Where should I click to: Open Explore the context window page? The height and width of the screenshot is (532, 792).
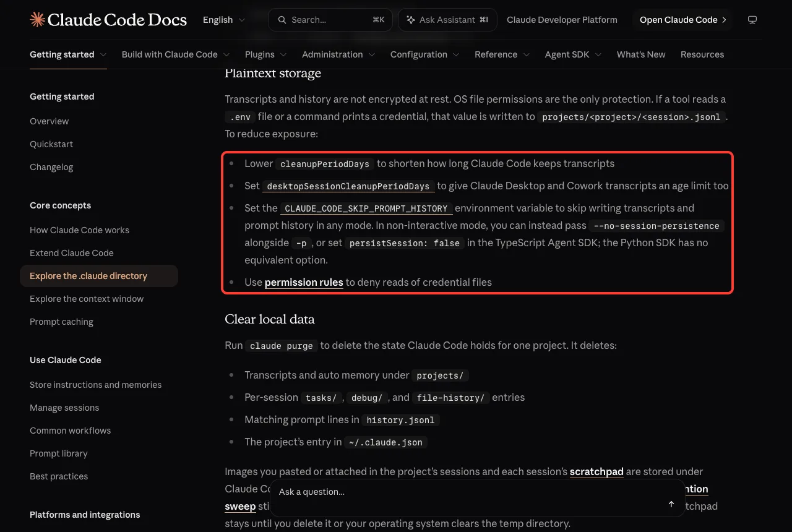87,299
